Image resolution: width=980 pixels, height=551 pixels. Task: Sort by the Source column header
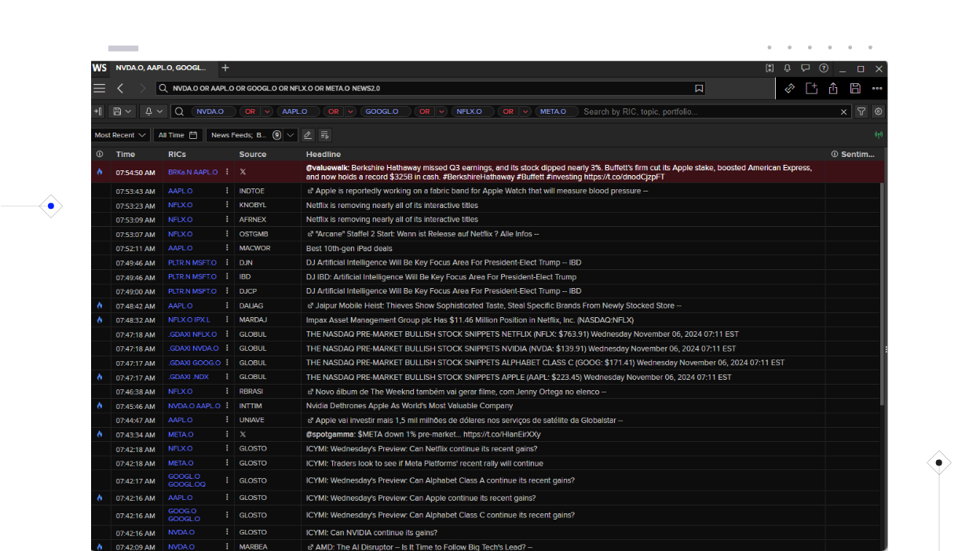pyautogui.click(x=253, y=155)
